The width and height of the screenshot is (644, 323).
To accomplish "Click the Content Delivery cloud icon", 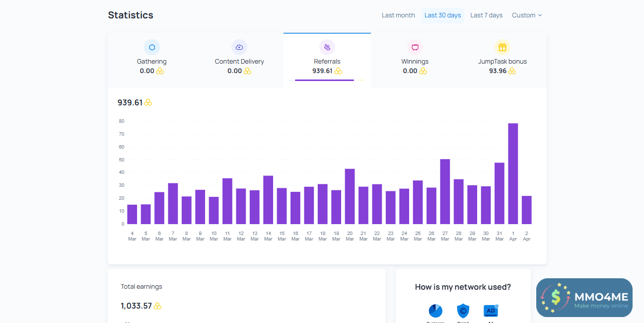I will pyautogui.click(x=239, y=47).
